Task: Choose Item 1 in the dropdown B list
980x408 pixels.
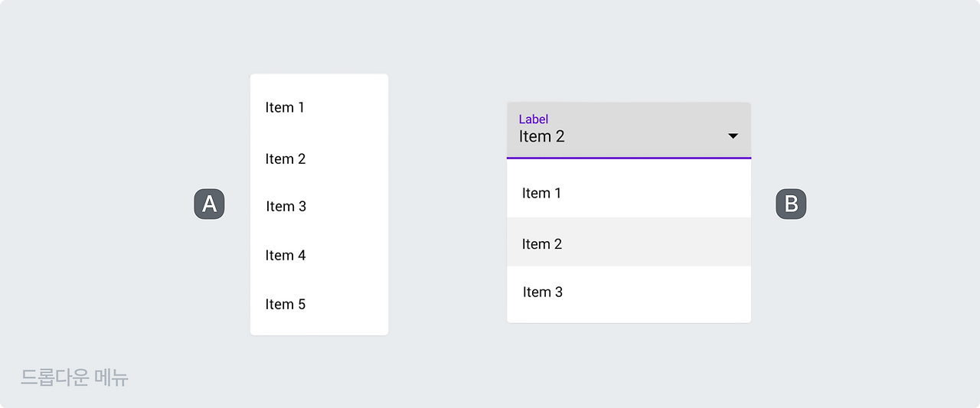Action: point(542,194)
